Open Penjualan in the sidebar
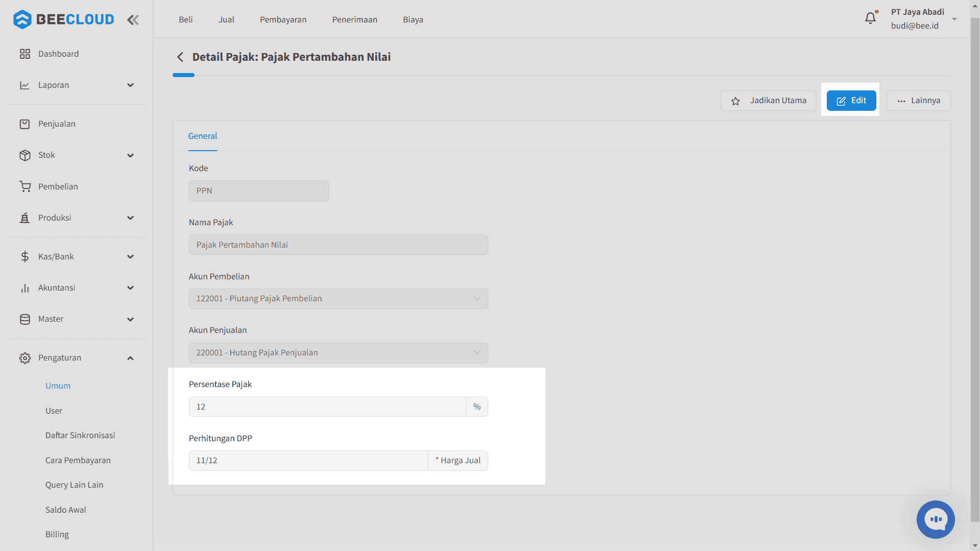 tap(57, 124)
